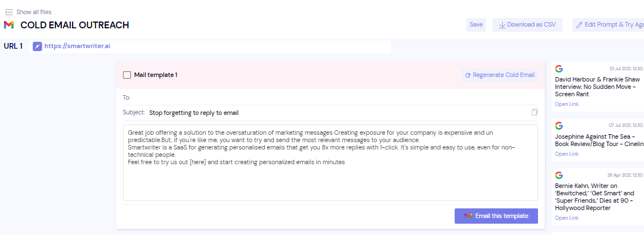
Task: Click the Google icon on David Harbour article
Action: click(x=559, y=69)
